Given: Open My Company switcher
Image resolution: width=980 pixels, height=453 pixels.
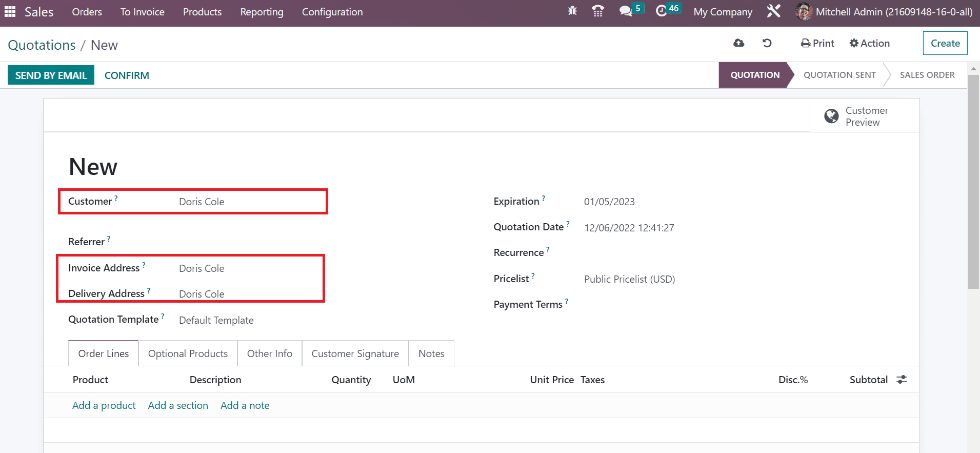Looking at the screenshot, I should [723, 12].
